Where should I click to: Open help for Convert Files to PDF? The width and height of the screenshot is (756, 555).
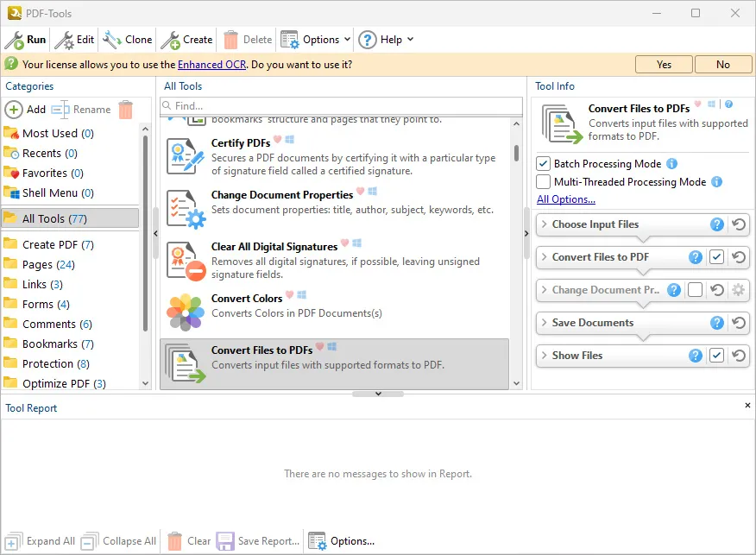tap(696, 257)
